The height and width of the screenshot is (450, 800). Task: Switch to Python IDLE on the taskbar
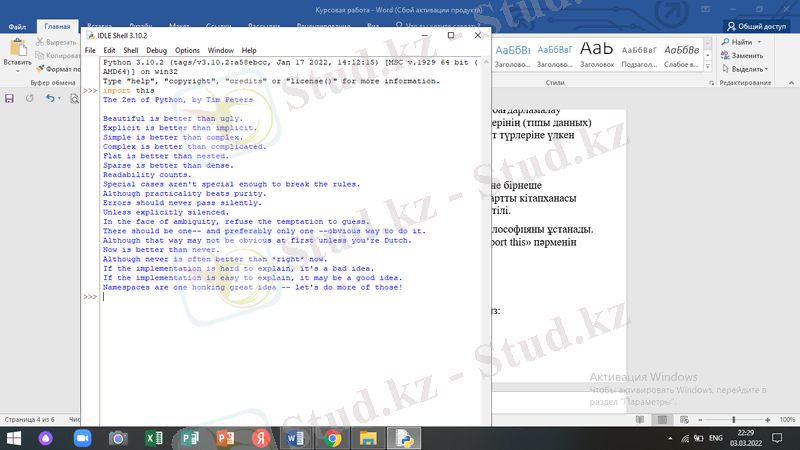[x=404, y=438]
